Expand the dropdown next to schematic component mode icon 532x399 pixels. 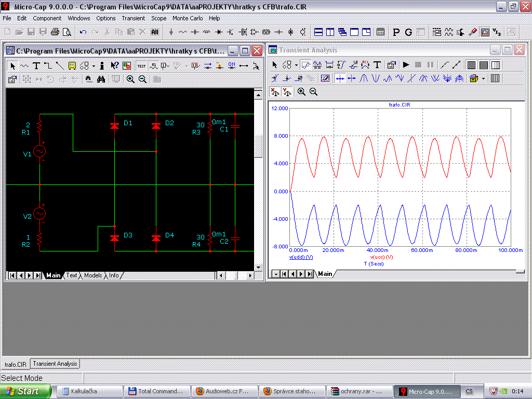pos(94,65)
